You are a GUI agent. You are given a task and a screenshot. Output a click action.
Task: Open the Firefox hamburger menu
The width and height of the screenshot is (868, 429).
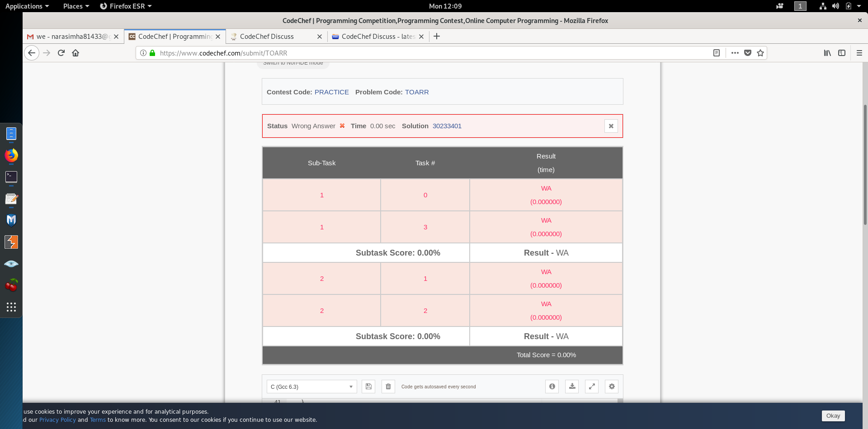859,53
